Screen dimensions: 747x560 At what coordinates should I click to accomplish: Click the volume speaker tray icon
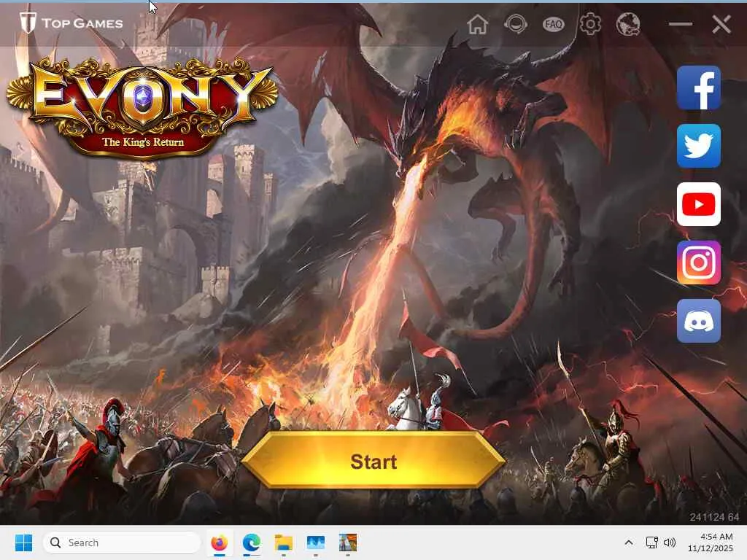tap(670, 542)
